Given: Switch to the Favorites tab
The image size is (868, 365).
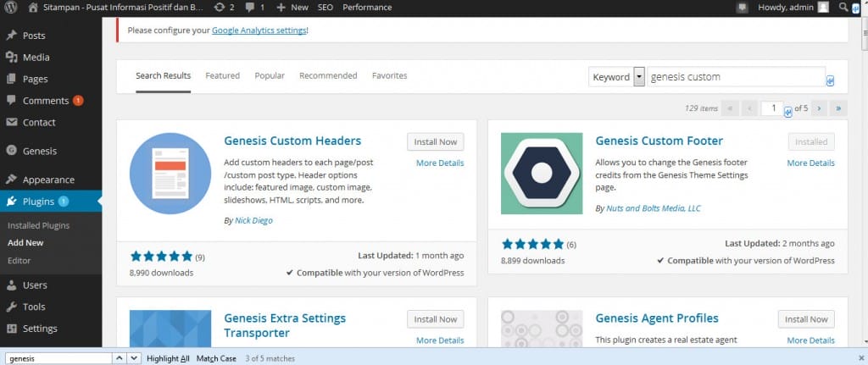Looking at the screenshot, I should pyautogui.click(x=390, y=75).
